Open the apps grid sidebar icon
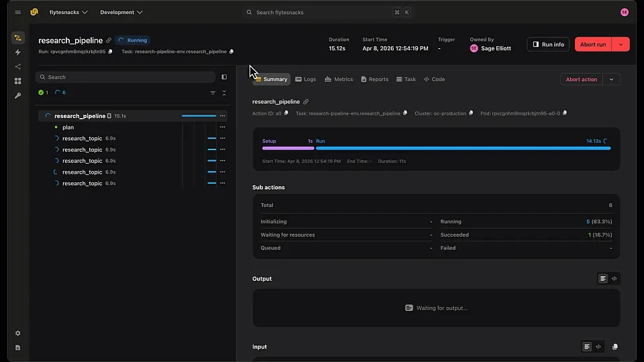The image size is (644, 362). coord(17,81)
